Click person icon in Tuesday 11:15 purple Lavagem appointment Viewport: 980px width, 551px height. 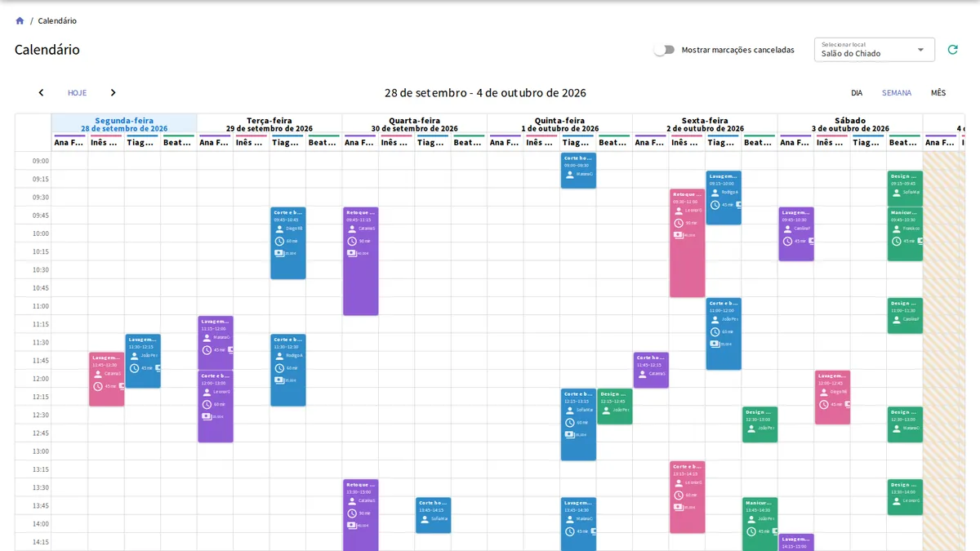207,337
